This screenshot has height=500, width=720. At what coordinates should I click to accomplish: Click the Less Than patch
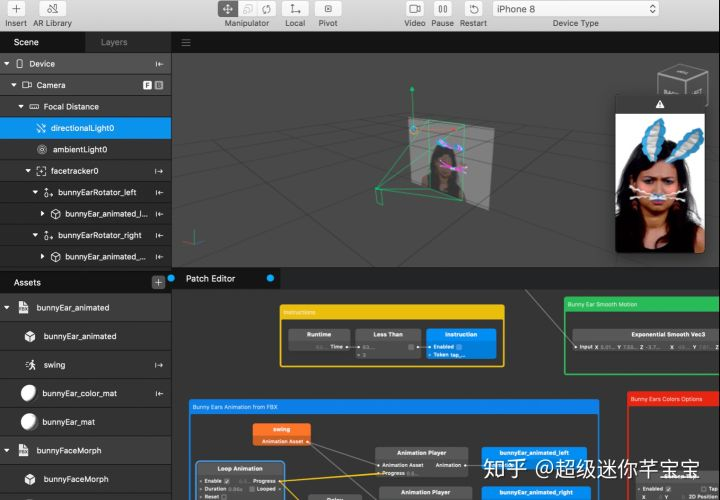coord(388,343)
